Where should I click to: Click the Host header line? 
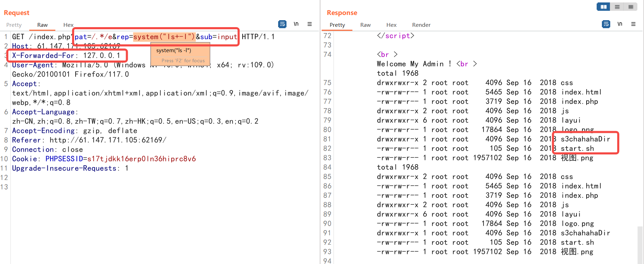tap(66, 46)
